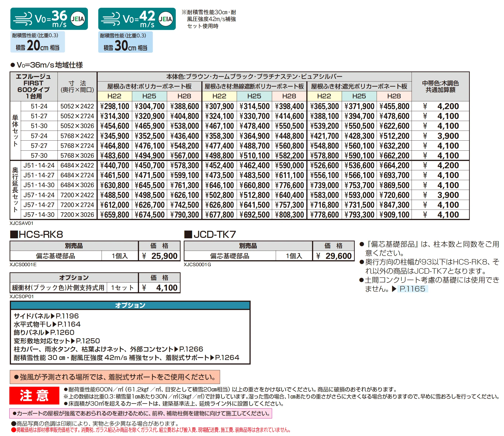The image size is (504, 436).
Task: Click the pink カーポートの屋根 notice box
Action: click(x=141, y=413)
